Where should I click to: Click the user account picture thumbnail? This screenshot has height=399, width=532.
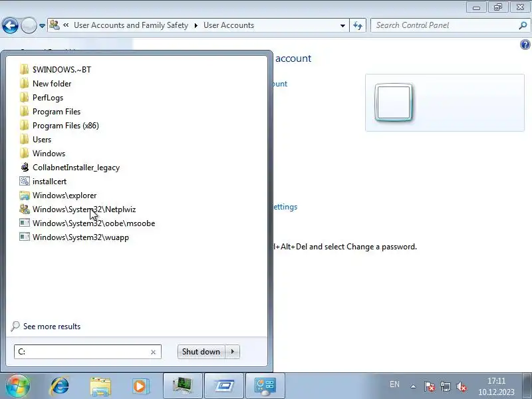pos(394,102)
